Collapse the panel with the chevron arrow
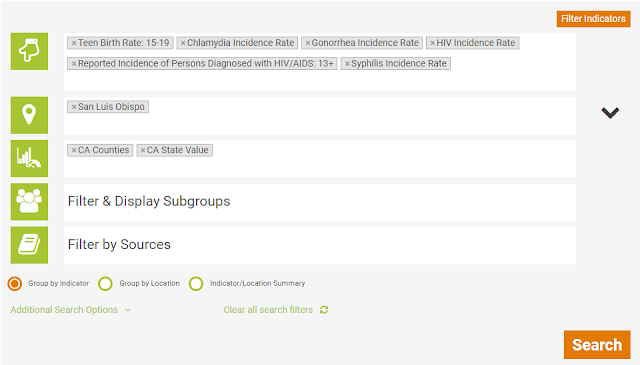 pos(610,113)
